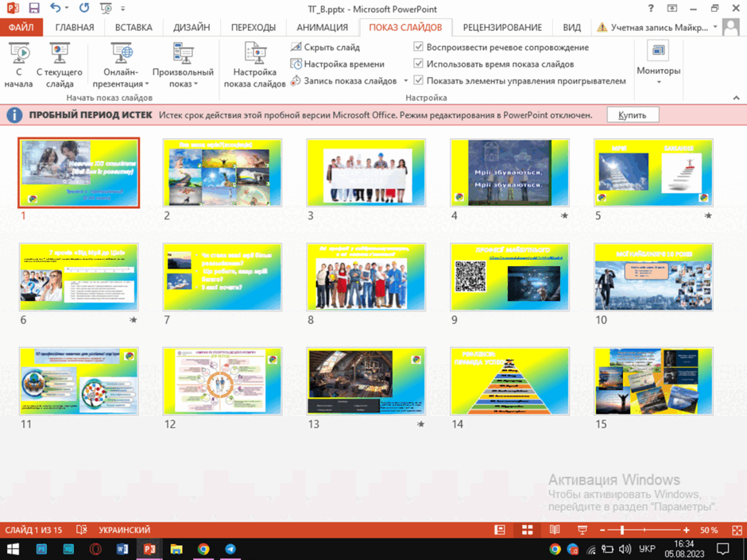Start show from current slide icon
The width and height of the screenshot is (747, 560).
[x=59, y=53]
